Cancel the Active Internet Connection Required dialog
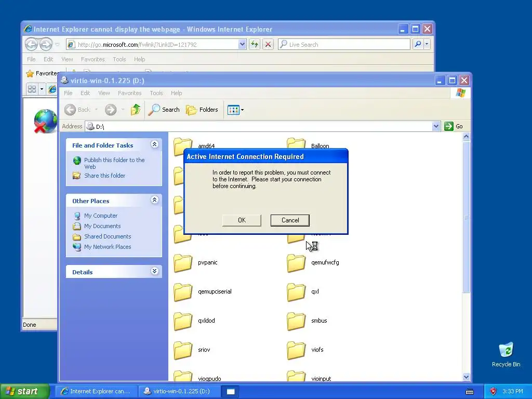The image size is (532, 399). (x=290, y=220)
